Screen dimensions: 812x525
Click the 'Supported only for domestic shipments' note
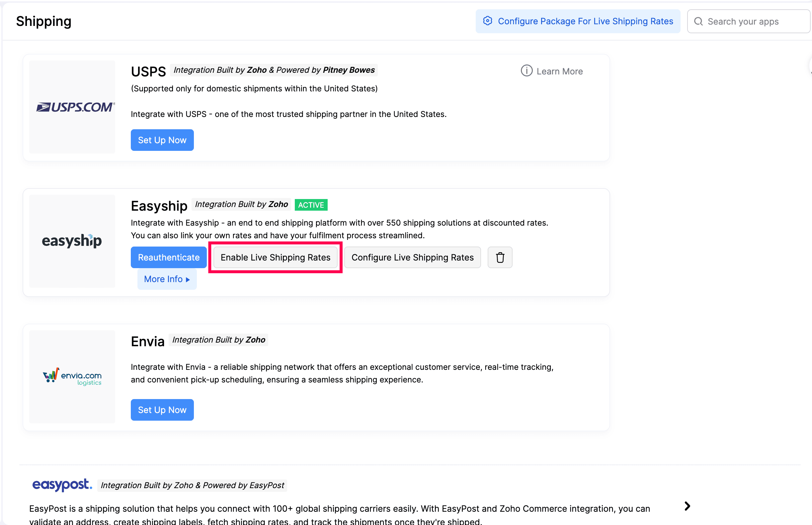click(254, 89)
